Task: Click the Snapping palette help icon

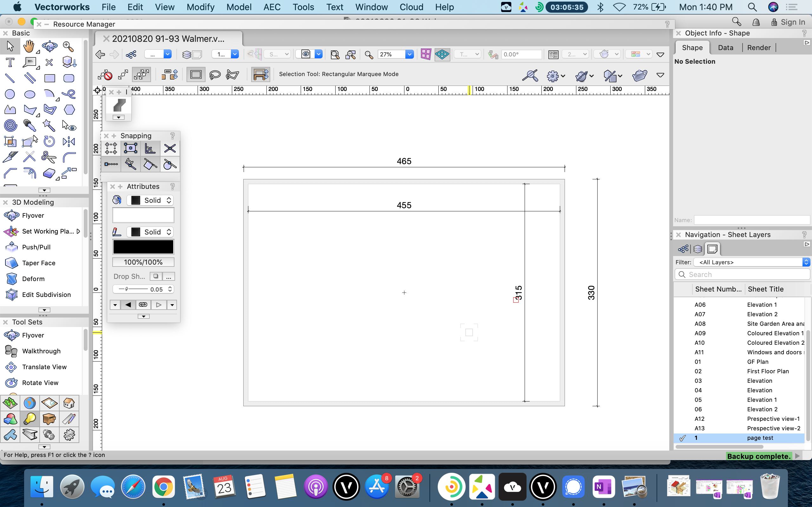Action: tap(173, 136)
